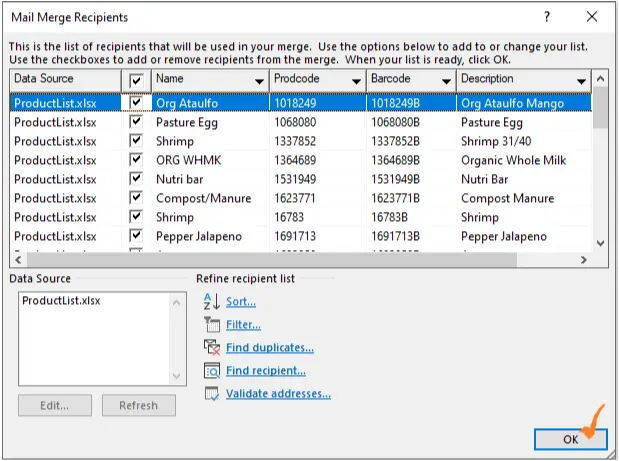The height and width of the screenshot is (461, 619).
Task: Uncheck the Shrimp 1337852 row checkbox
Action: (136, 140)
